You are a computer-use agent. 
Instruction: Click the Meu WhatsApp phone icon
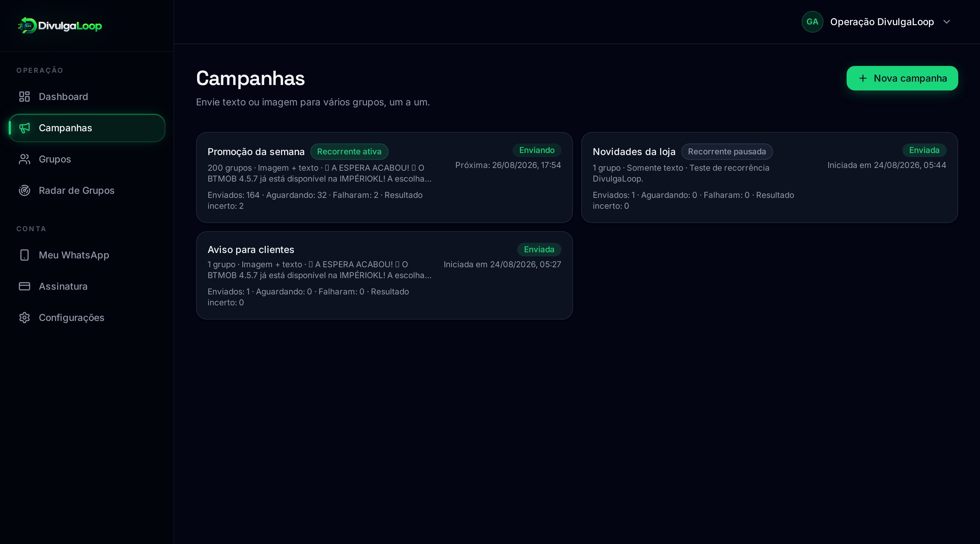(24, 255)
